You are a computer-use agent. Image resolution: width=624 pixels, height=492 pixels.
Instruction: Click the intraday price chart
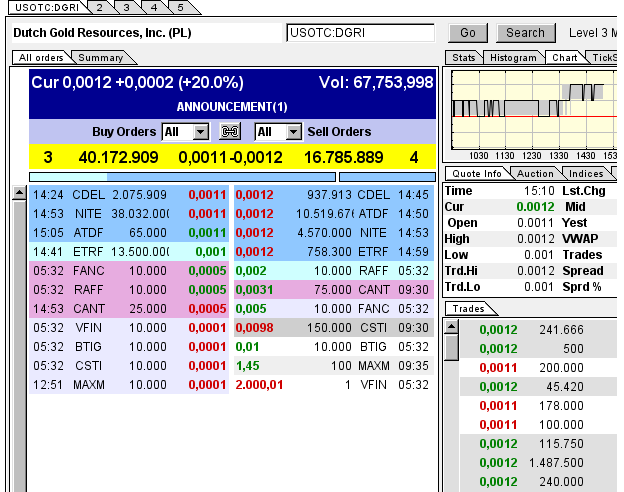[534, 110]
